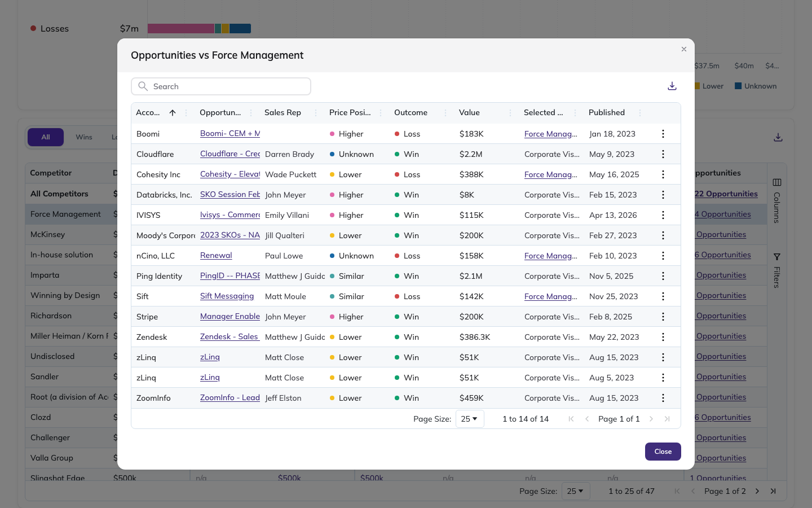Open row actions menu for Cloudflare
The image size is (812, 508).
(x=663, y=154)
